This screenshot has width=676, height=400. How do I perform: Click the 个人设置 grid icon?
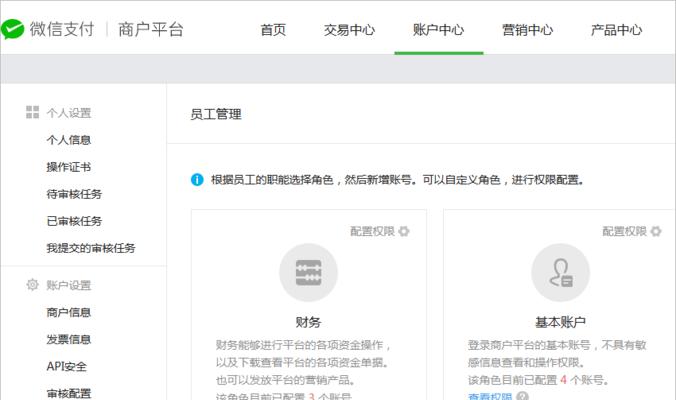32,112
